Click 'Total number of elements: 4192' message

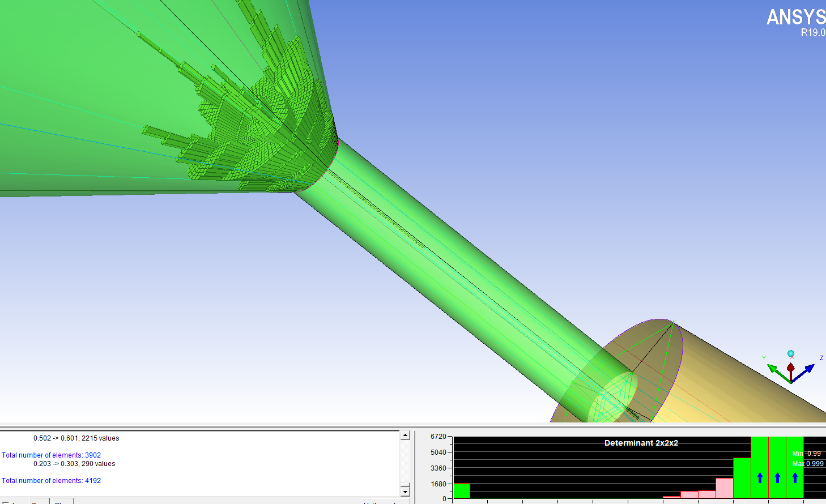(51, 481)
